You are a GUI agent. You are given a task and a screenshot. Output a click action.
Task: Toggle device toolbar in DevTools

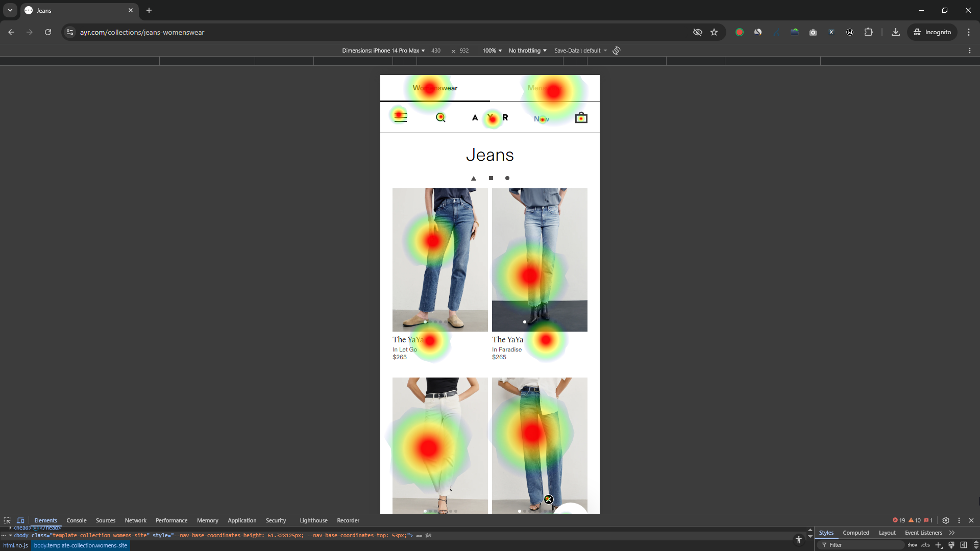pyautogui.click(x=20, y=520)
